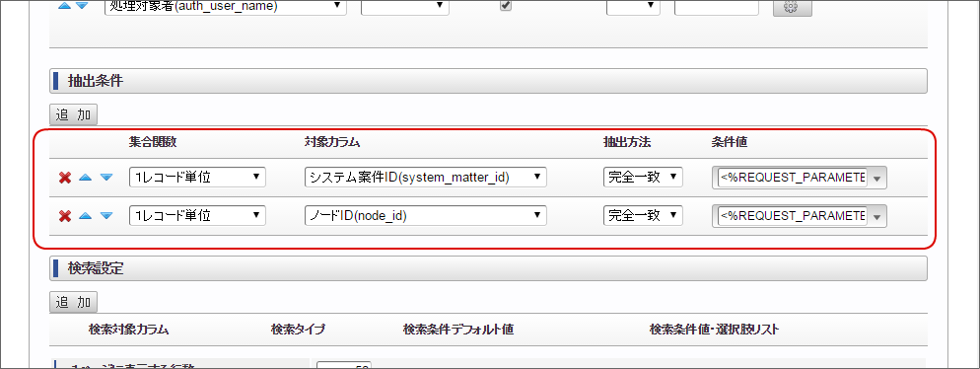The height and width of the screenshot is (369, 980).
Task: Click 追加 button under 抽出条件
Action: point(74,114)
